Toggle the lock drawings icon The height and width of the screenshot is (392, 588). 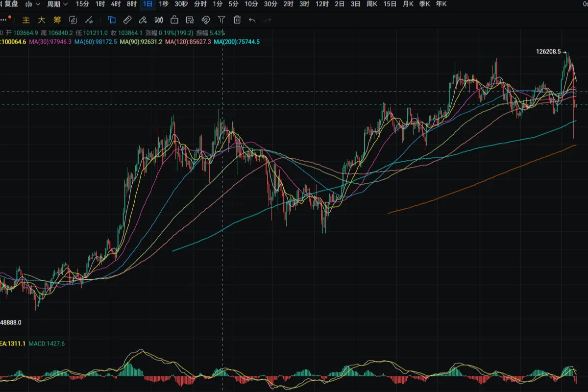[x=174, y=20]
